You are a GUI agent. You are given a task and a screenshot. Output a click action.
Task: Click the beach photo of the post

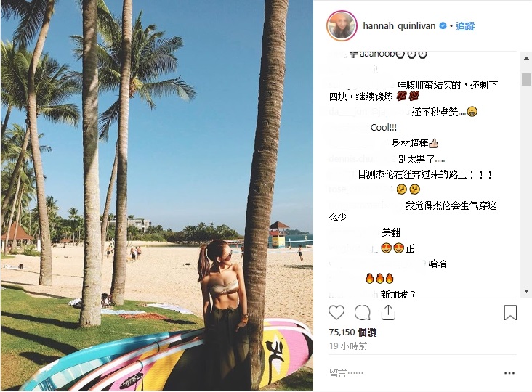pos(157,195)
